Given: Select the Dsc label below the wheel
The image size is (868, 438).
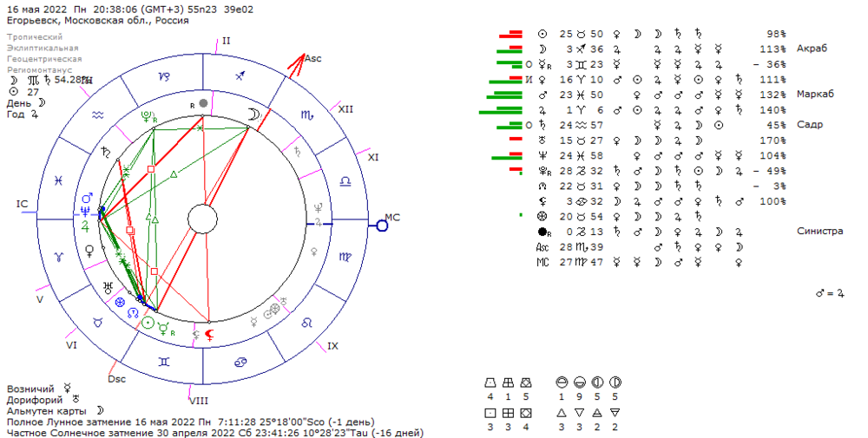Looking at the screenshot, I should [x=117, y=379].
